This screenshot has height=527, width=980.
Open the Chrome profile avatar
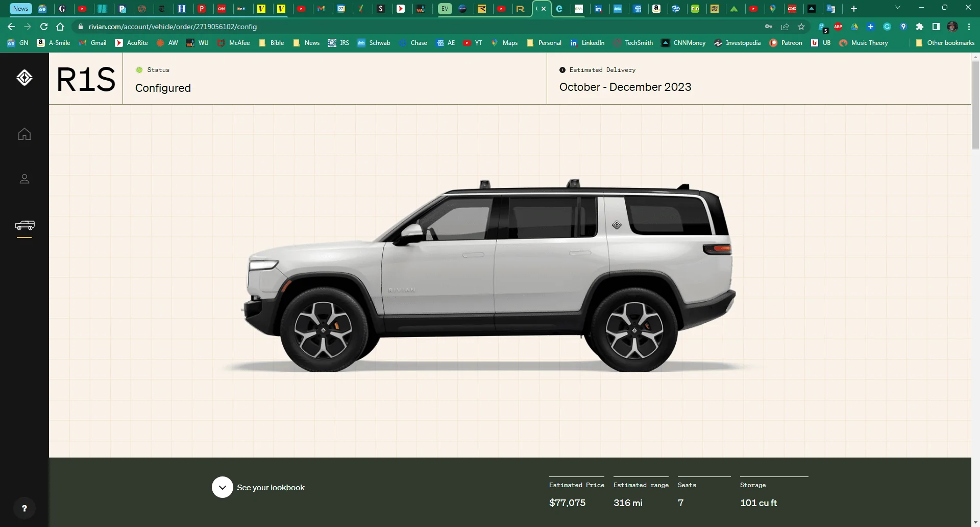point(952,27)
